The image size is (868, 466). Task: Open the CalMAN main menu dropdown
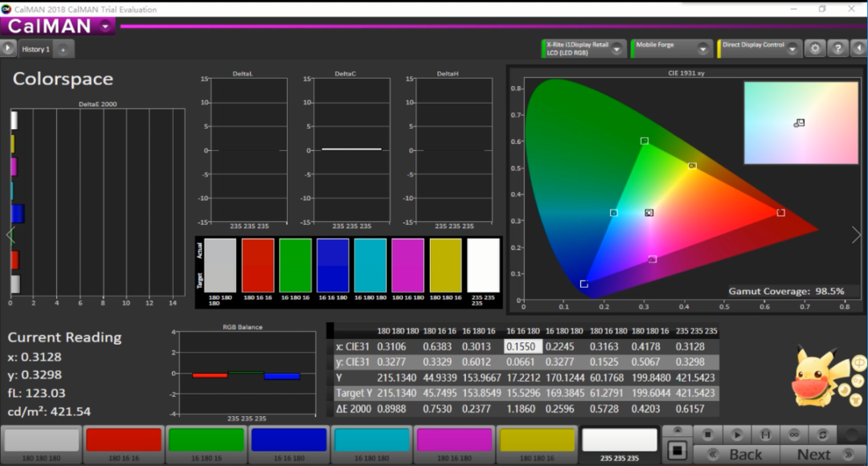(106, 26)
